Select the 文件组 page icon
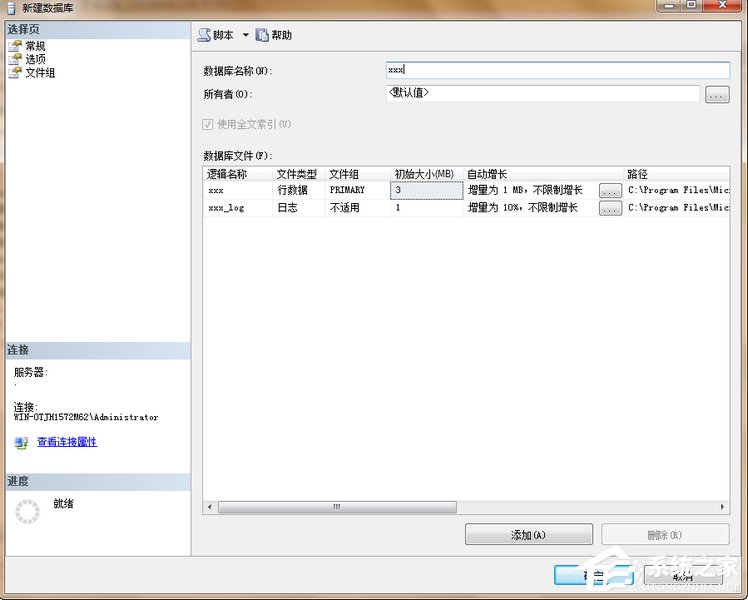Image resolution: width=748 pixels, height=600 pixels. click(x=15, y=72)
